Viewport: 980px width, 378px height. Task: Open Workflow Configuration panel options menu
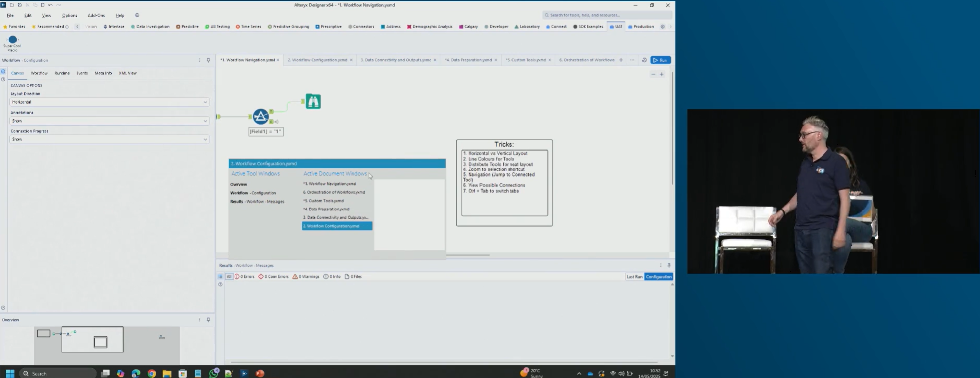[200, 60]
